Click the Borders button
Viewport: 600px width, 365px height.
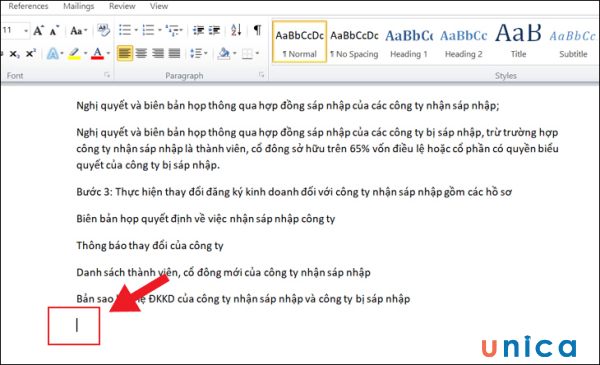[x=247, y=54]
